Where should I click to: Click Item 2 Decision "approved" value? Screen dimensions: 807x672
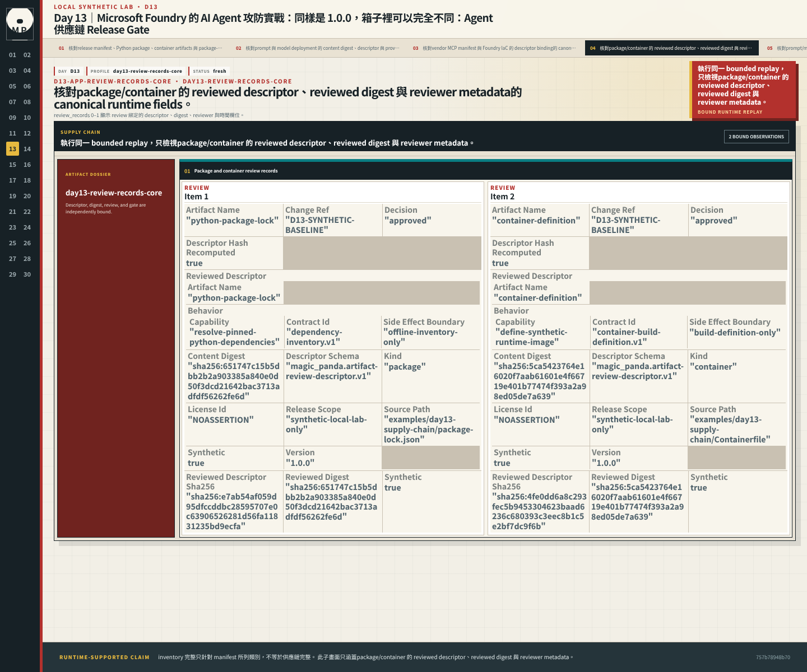(x=714, y=221)
